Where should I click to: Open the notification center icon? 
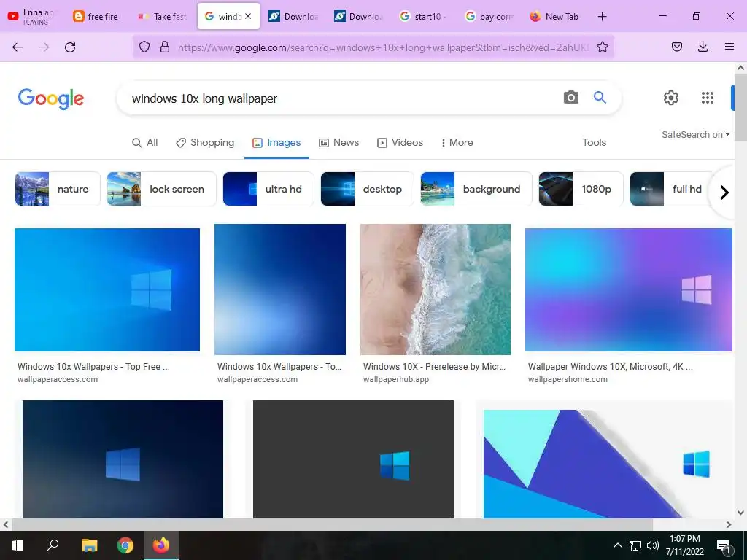coord(724,546)
